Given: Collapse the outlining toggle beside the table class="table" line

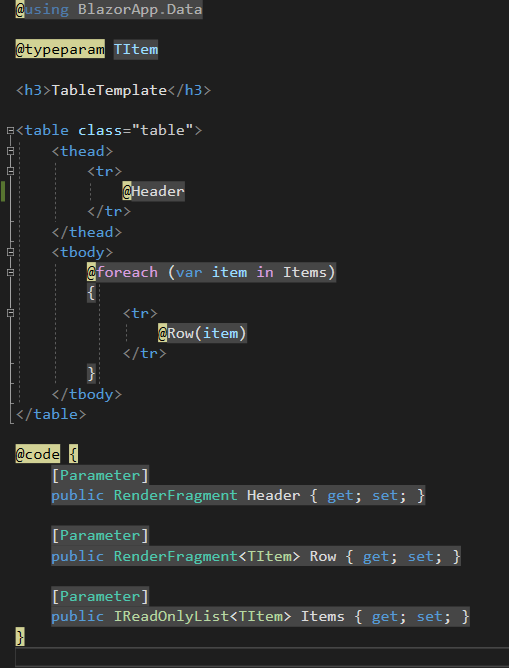Looking at the screenshot, I should click(11, 131).
